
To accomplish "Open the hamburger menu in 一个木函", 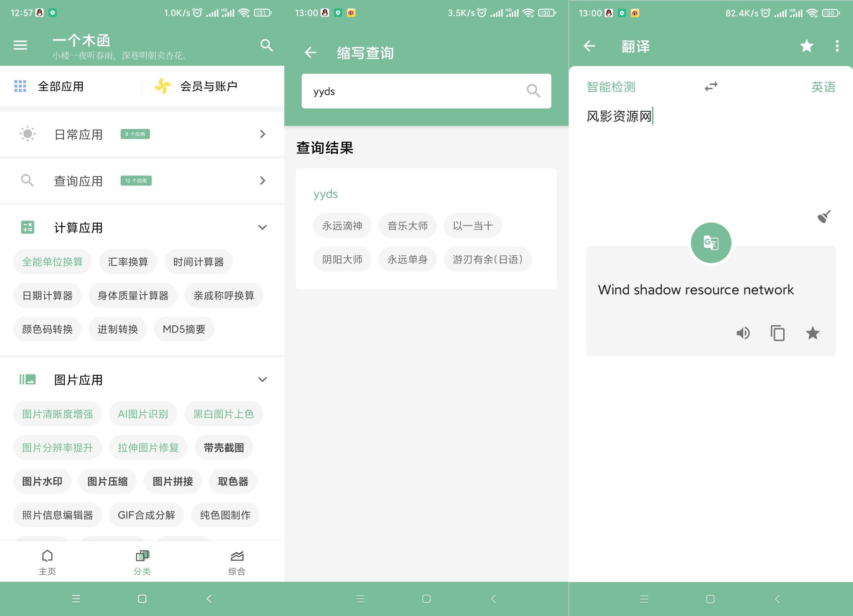I will (20, 45).
